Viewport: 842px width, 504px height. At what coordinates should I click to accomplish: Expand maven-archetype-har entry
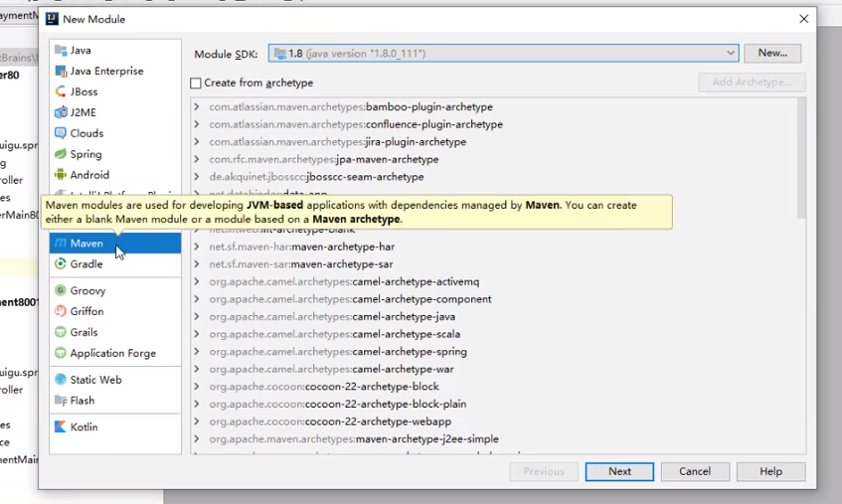[197, 247]
